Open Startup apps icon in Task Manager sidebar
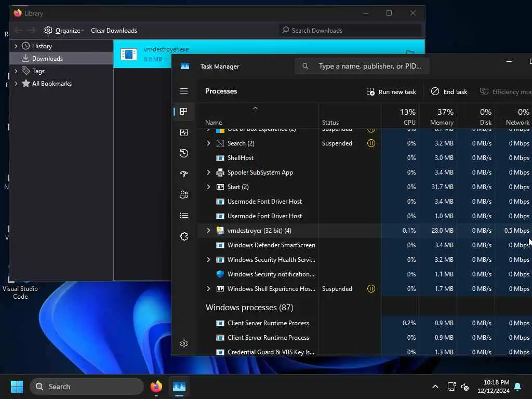The height and width of the screenshot is (399, 532). (184, 174)
